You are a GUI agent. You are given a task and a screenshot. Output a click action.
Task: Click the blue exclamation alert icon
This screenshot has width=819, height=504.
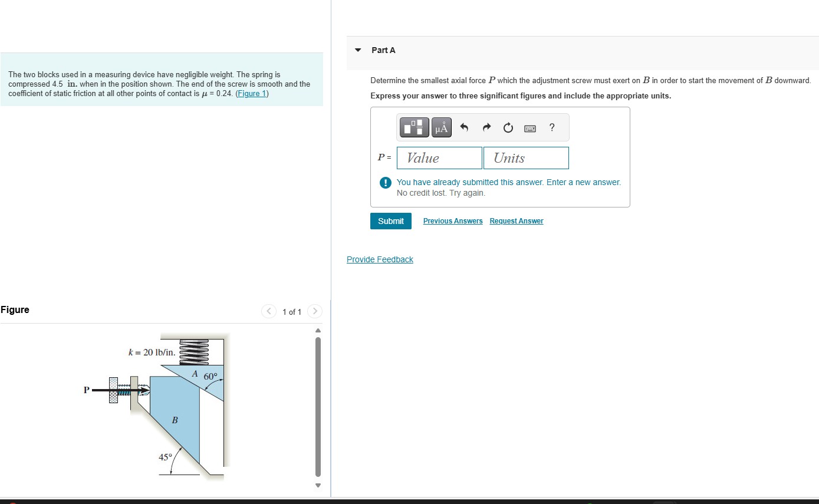point(385,182)
